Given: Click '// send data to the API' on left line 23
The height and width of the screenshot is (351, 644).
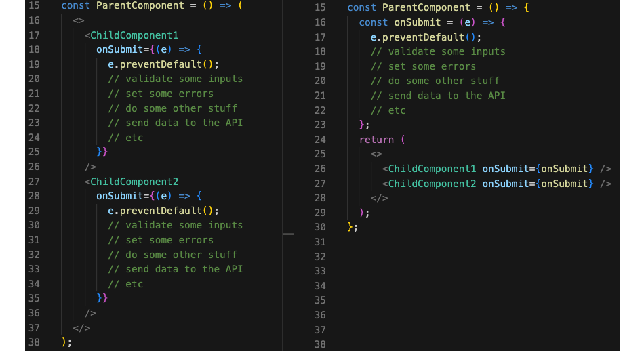Looking at the screenshot, I should pos(176,123).
